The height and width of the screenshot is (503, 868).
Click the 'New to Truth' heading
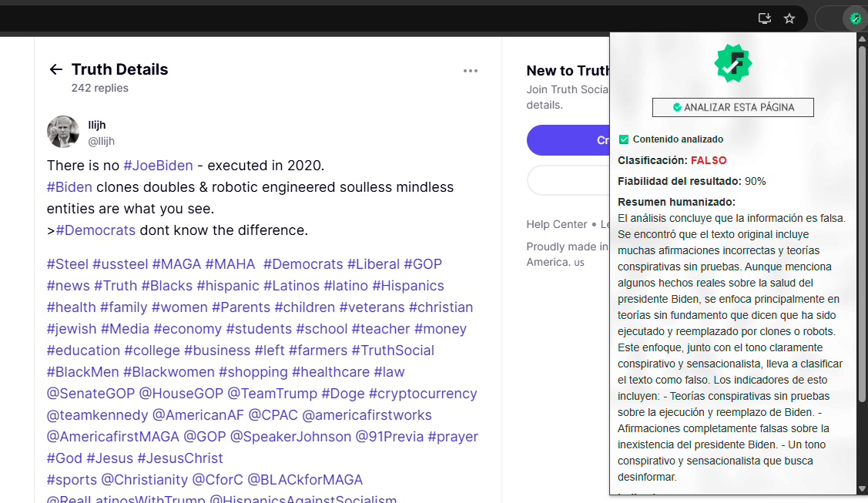[x=568, y=71]
